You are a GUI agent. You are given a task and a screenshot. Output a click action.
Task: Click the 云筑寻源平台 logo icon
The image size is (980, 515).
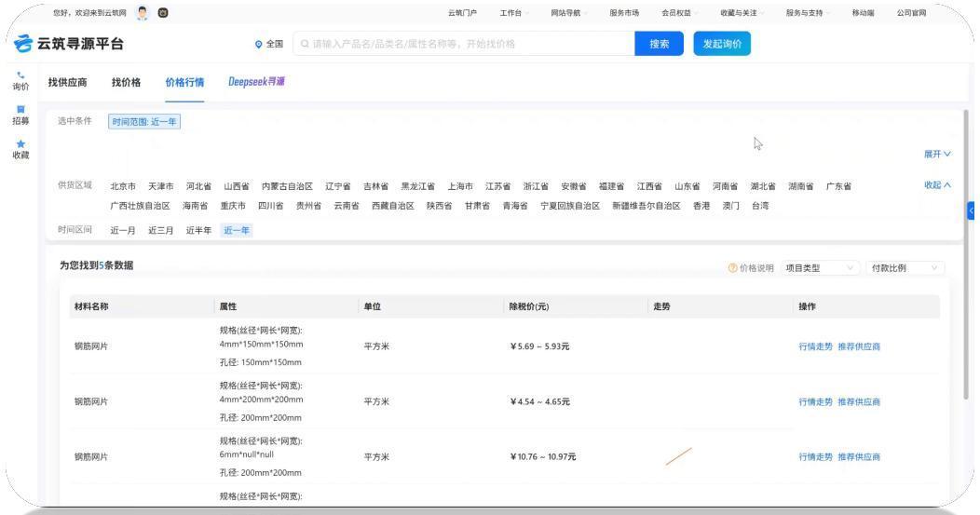pos(23,44)
